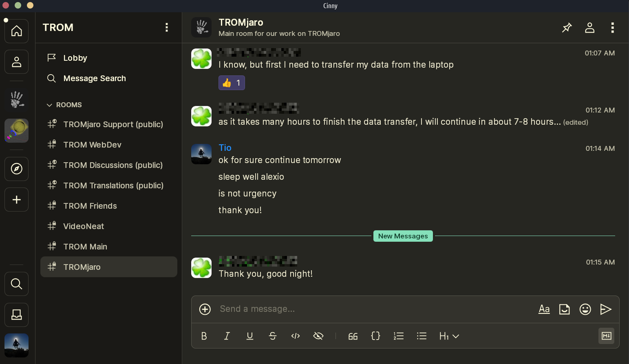Toggle spoiler formatting eye icon
Image resolution: width=629 pixels, height=364 pixels.
tap(318, 336)
